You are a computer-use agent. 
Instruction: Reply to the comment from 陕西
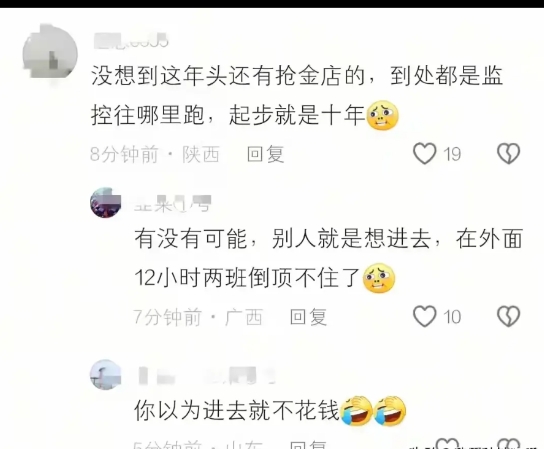point(266,154)
